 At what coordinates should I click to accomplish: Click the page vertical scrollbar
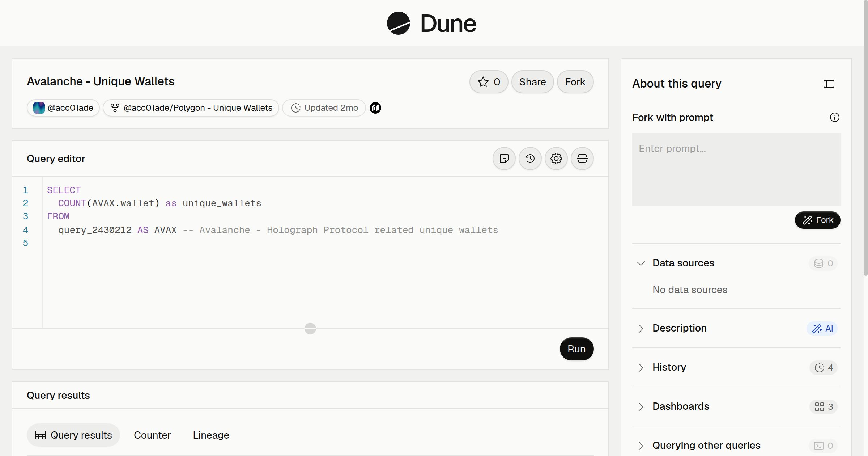pos(865,138)
